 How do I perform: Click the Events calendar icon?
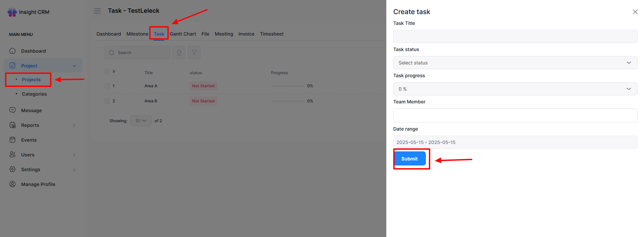pos(13,140)
